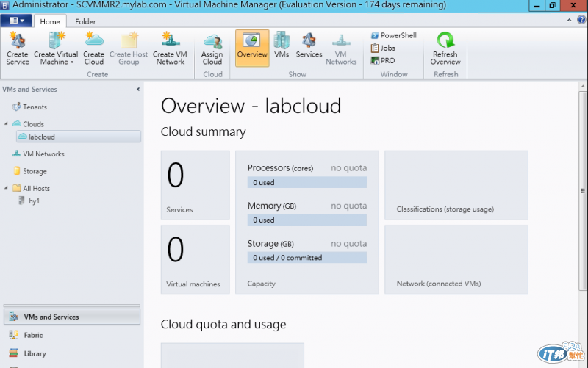
Task: Select Tenants in the navigation tree
Action: tap(35, 107)
